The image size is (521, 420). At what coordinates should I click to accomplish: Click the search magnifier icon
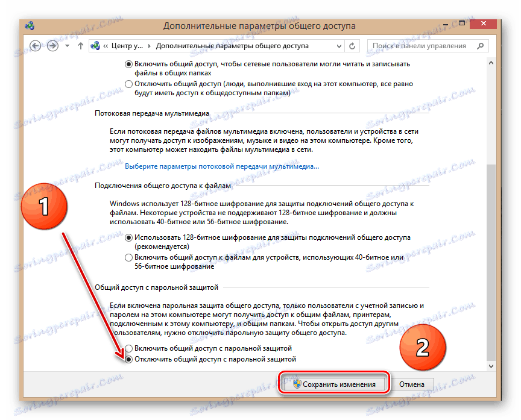[481, 45]
